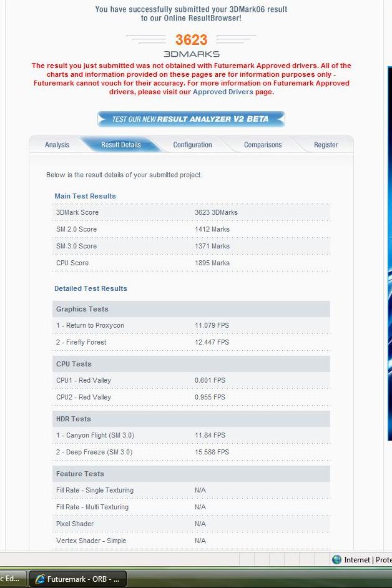The width and height of the screenshot is (392, 588).
Task: Click the SM 2.0 Score 1412 Marks value
Action: 212,229
